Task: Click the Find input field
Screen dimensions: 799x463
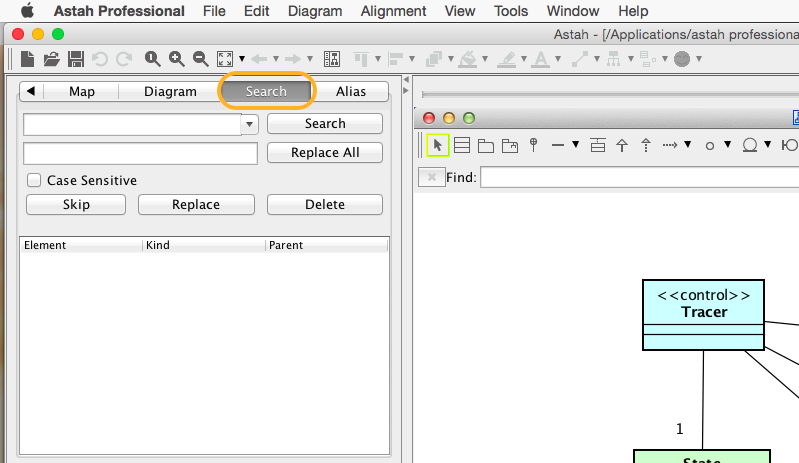Action: (638, 177)
